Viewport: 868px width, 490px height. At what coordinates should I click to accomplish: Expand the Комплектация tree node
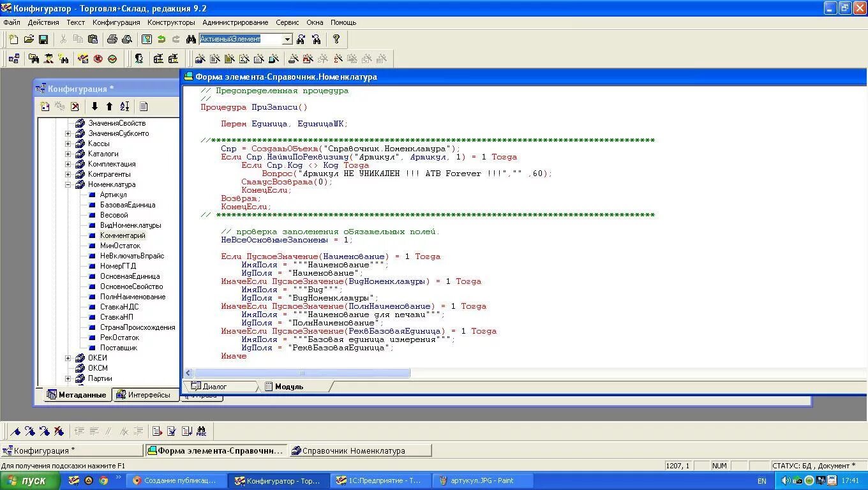[x=68, y=164]
